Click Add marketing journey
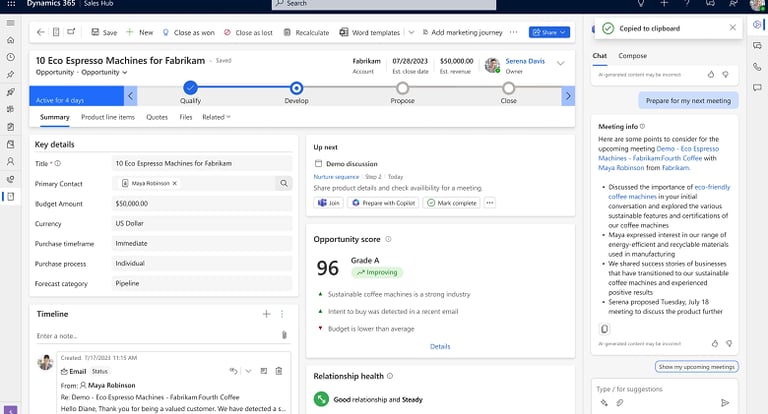 pos(462,32)
